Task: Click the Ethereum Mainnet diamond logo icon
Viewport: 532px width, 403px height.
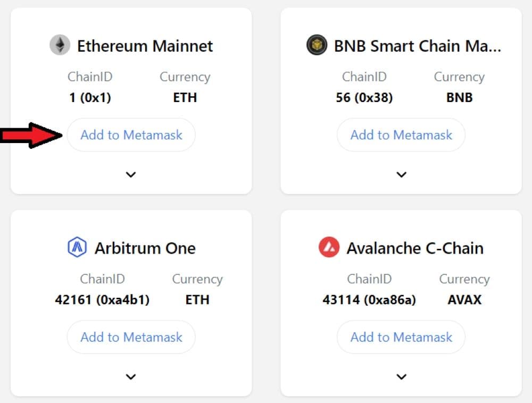Action: (x=60, y=45)
